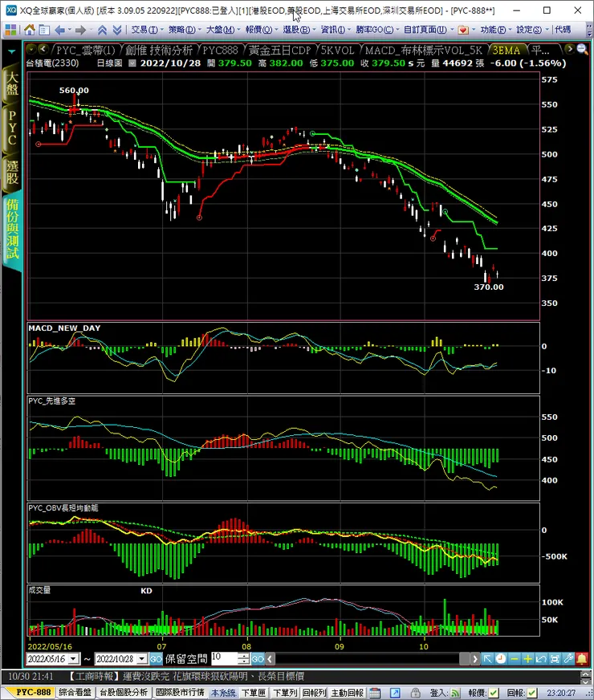Click the cursor arrow tool icon

pyautogui.click(x=487, y=658)
